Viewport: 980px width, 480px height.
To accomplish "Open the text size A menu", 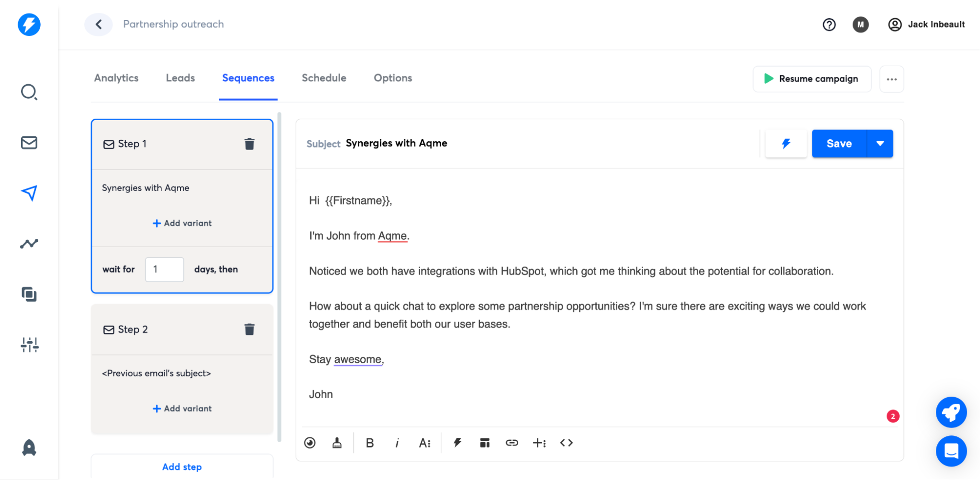I will click(x=425, y=443).
